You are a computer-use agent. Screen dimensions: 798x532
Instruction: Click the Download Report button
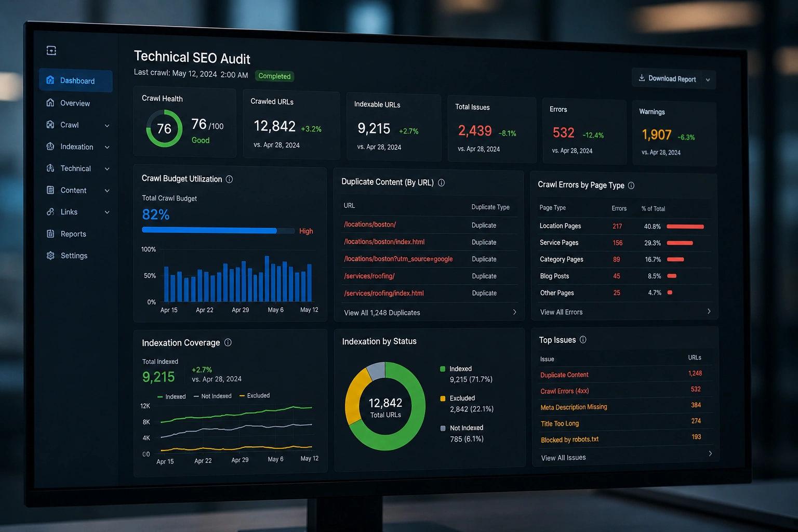[x=674, y=79]
